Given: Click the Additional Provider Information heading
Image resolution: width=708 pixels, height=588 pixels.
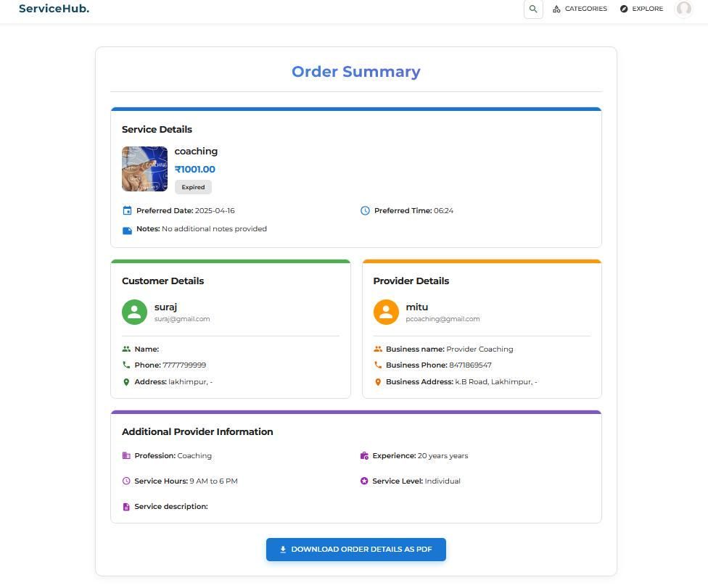Looking at the screenshot, I should point(197,432).
